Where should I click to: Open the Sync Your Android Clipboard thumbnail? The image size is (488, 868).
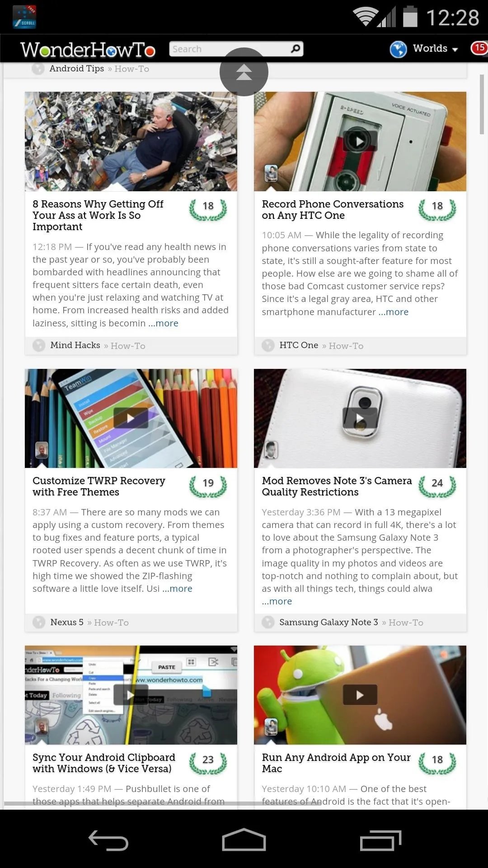click(x=131, y=695)
